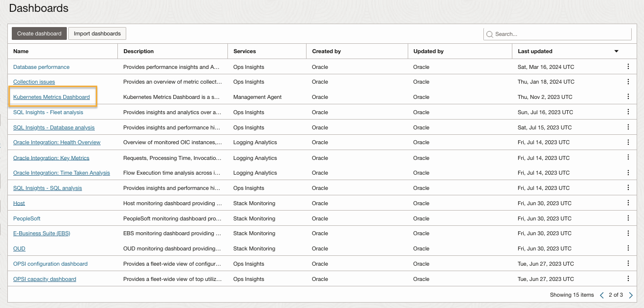Click the Create dashboard button
This screenshot has height=308, width=644.
(x=39, y=33)
